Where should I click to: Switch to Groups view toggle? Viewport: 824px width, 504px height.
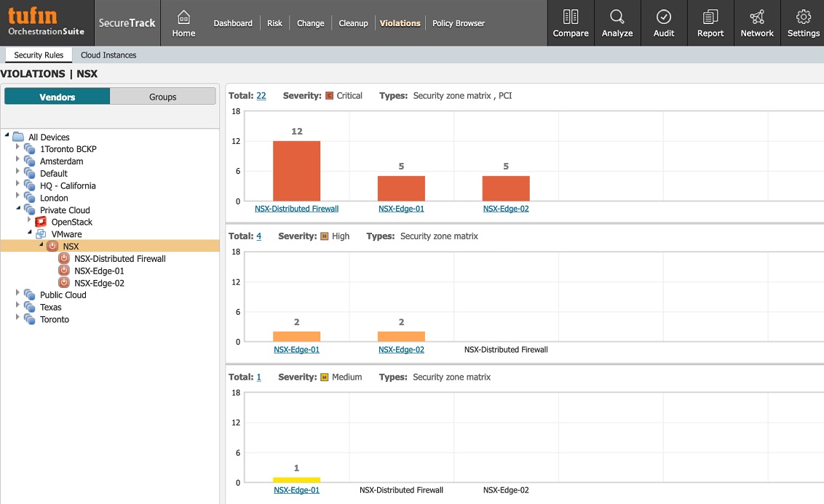pyautogui.click(x=163, y=97)
